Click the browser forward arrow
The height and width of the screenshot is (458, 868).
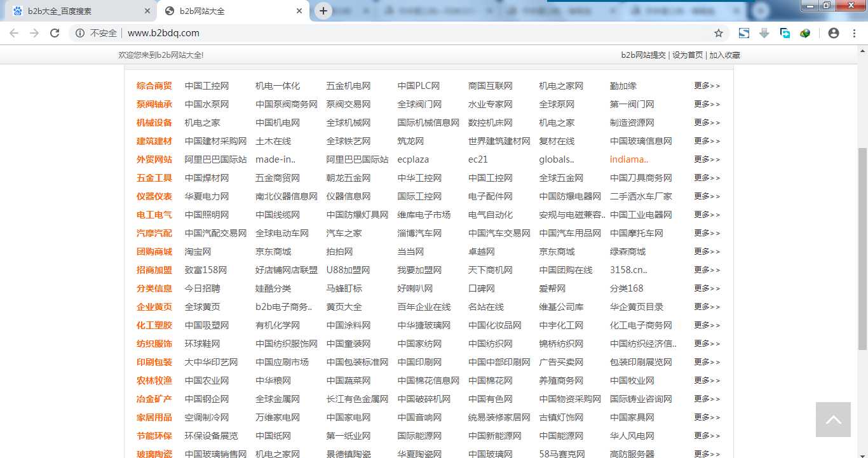tap(34, 33)
